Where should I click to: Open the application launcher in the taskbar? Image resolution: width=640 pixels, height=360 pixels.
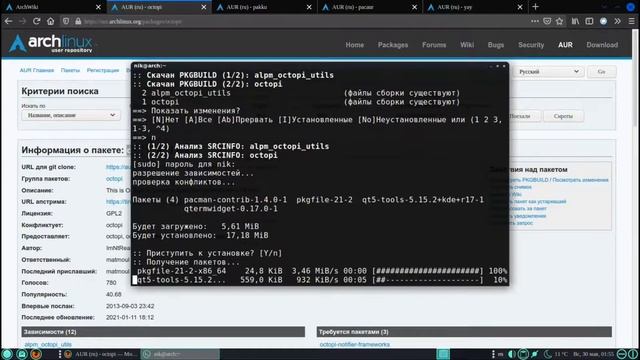(x=7, y=354)
